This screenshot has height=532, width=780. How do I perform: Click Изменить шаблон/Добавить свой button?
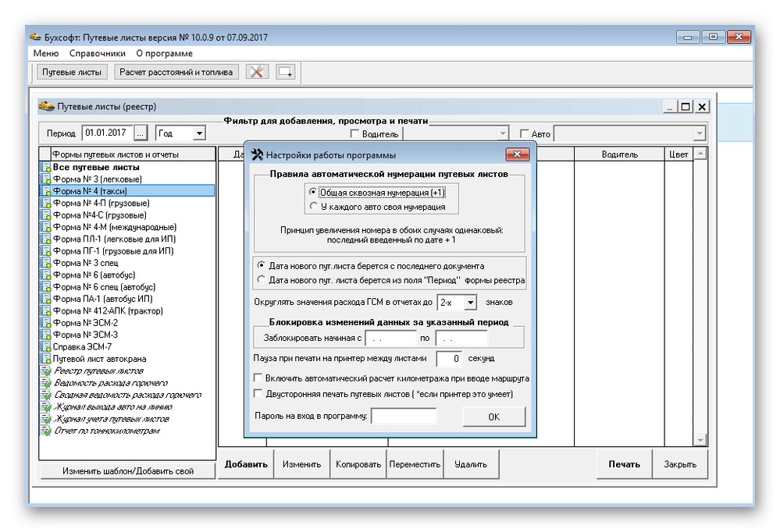(128, 471)
